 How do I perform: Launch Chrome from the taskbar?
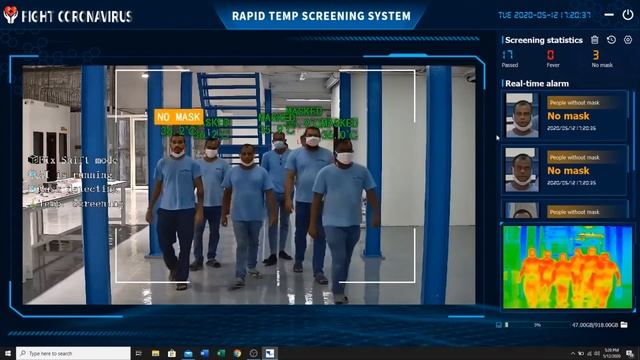[237, 353]
